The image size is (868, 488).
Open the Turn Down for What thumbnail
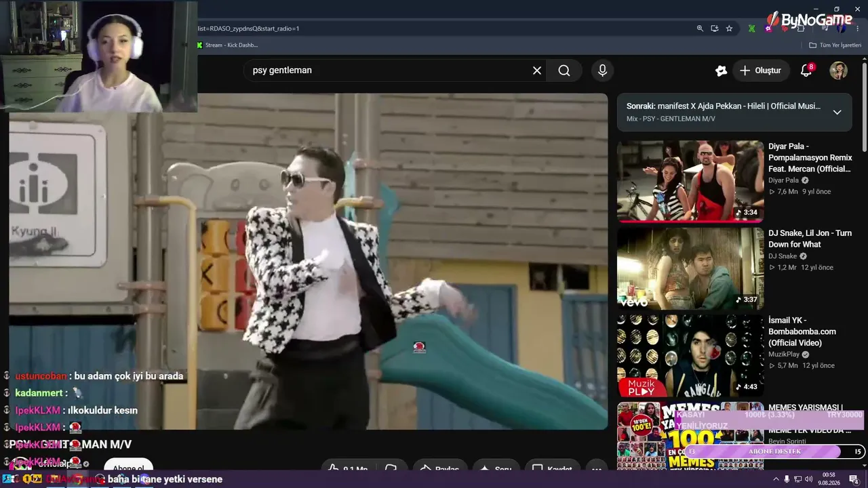point(690,268)
